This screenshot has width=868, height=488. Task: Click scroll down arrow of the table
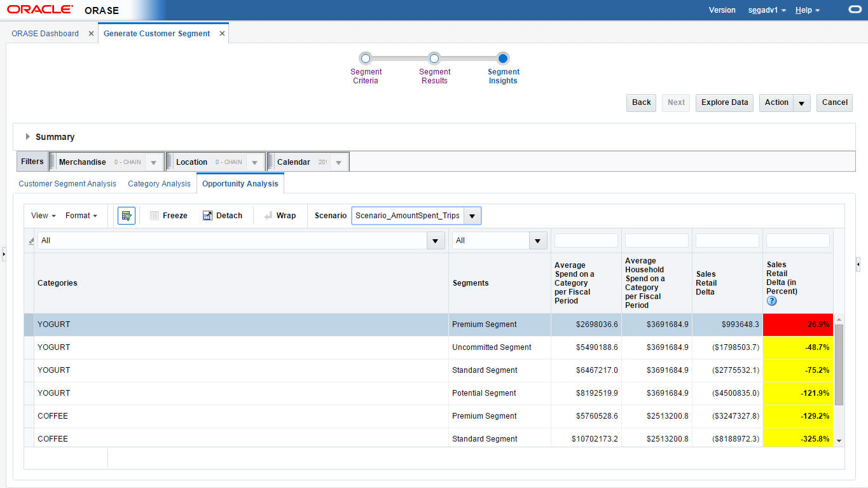pos(839,440)
